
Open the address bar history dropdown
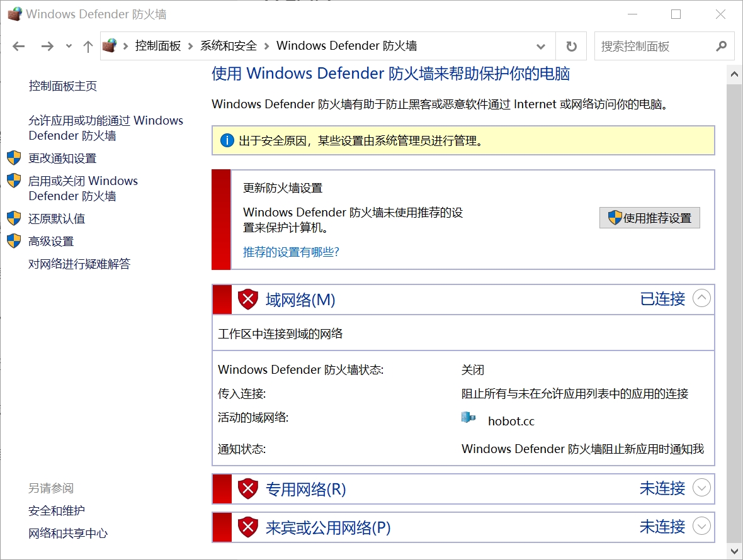pyautogui.click(x=540, y=46)
